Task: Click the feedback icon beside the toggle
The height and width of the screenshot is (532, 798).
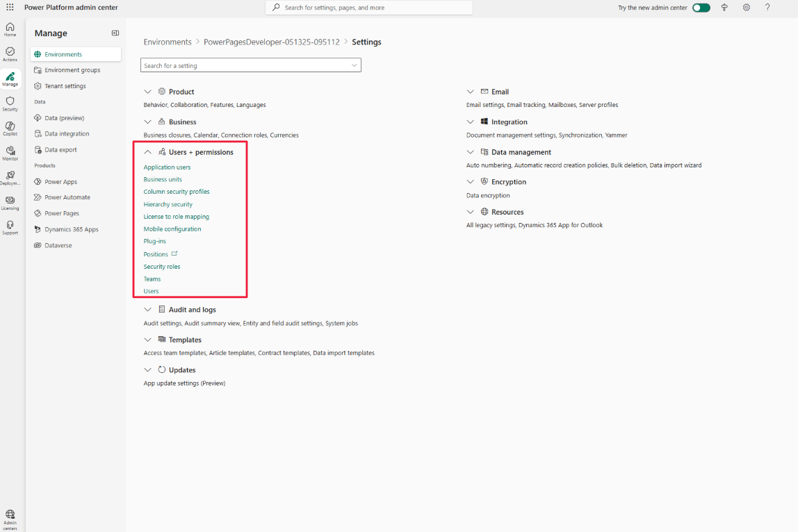Action: tap(725, 8)
